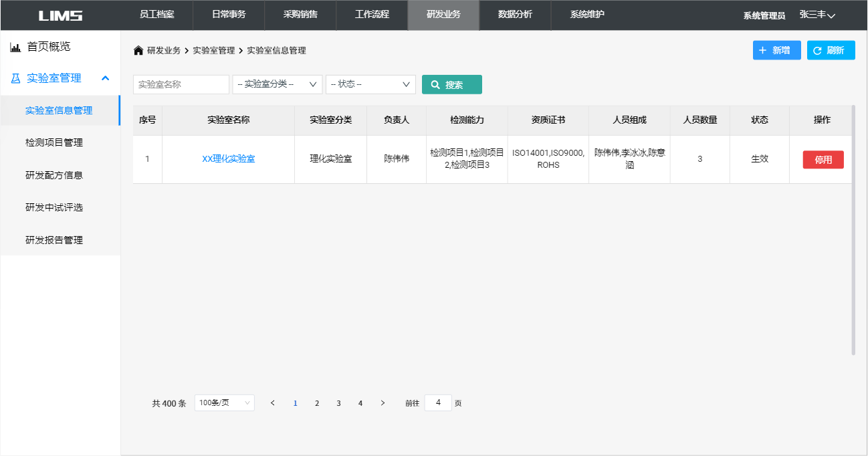The height and width of the screenshot is (456, 868).
Task: Click the bar chart icon beside 首页概览
Action: tap(15, 47)
